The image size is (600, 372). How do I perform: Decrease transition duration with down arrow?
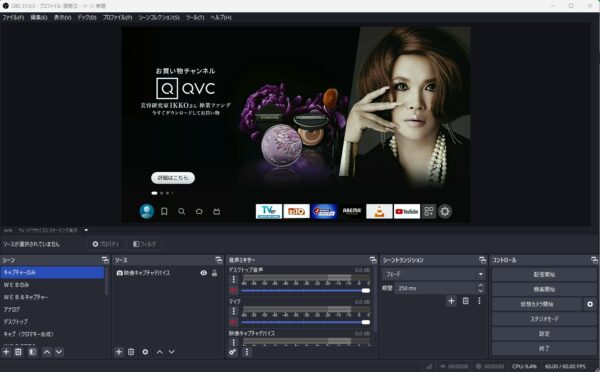coord(481,291)
